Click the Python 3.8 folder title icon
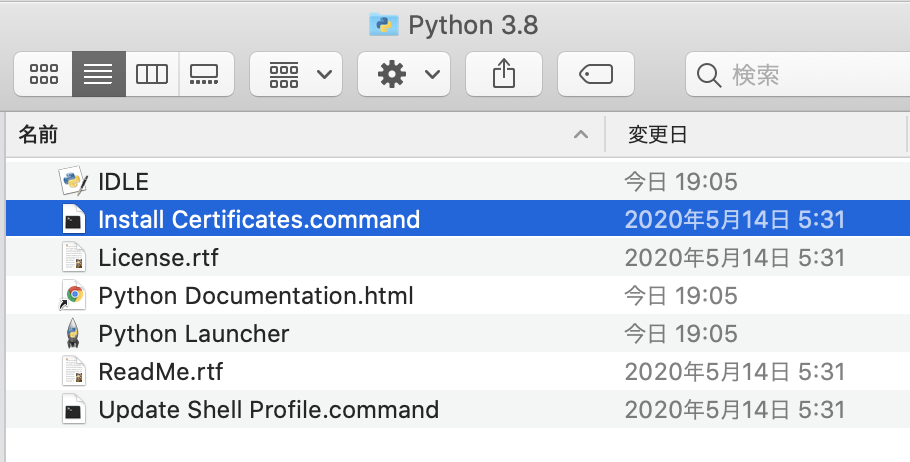Image resolution: width=910 pixels, height=462 pixels. [384, 25]
